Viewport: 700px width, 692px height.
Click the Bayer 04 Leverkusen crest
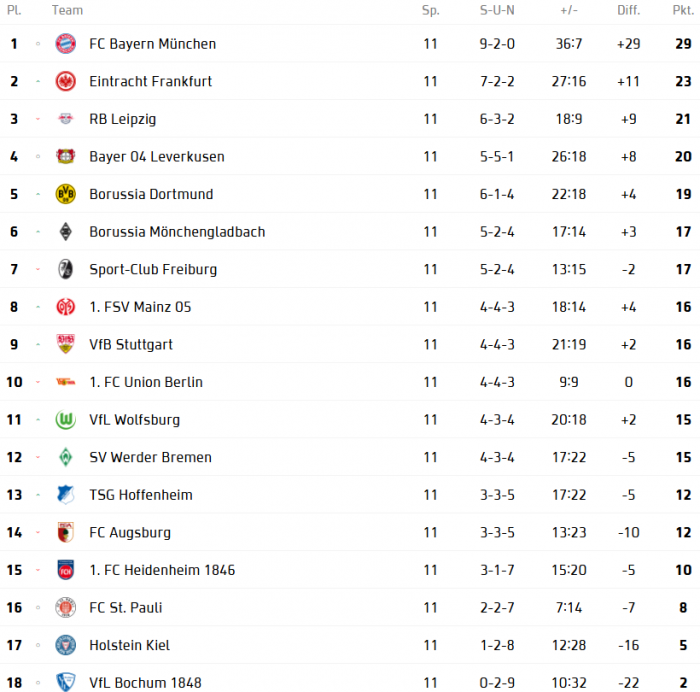coord(66,157)
